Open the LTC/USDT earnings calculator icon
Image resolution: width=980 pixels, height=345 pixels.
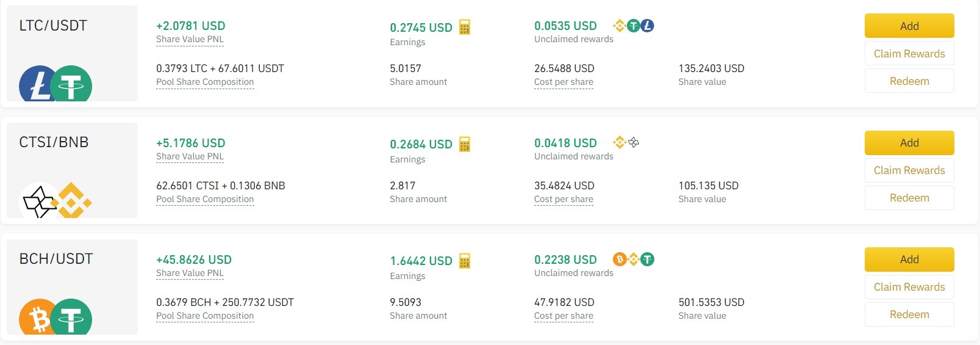coord(465,27)
